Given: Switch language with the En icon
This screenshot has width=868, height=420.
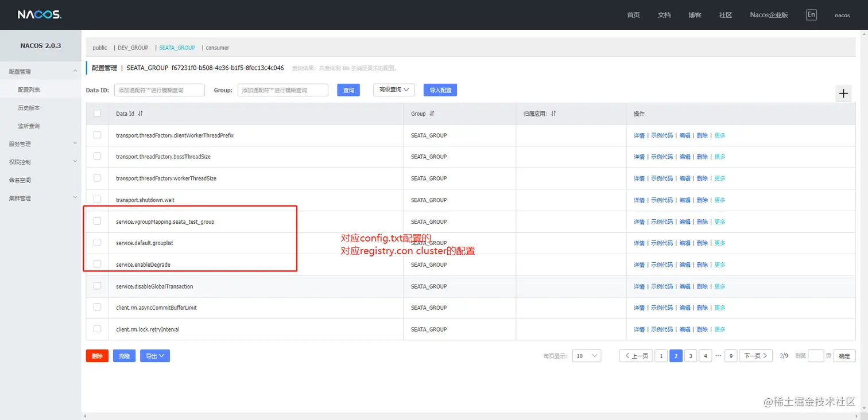Looking at the screenshot, I should click(x=811, y=15).
